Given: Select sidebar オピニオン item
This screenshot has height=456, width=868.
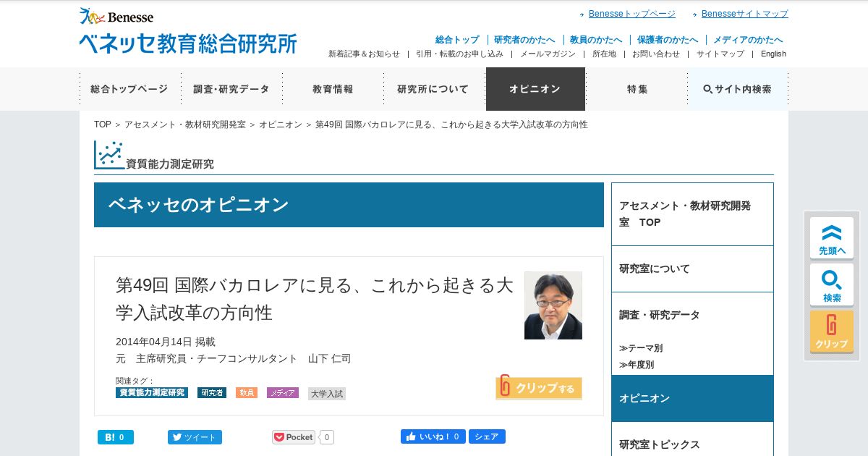Looking at the screenshot, I should pyautogui.click(x=692, y=398).
